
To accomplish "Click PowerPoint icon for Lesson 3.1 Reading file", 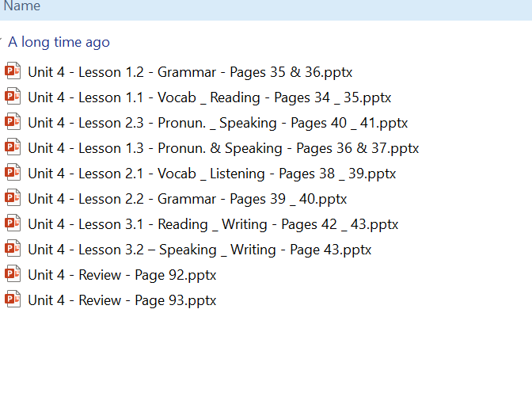I will pyautogui.click(x=13, y=224).
